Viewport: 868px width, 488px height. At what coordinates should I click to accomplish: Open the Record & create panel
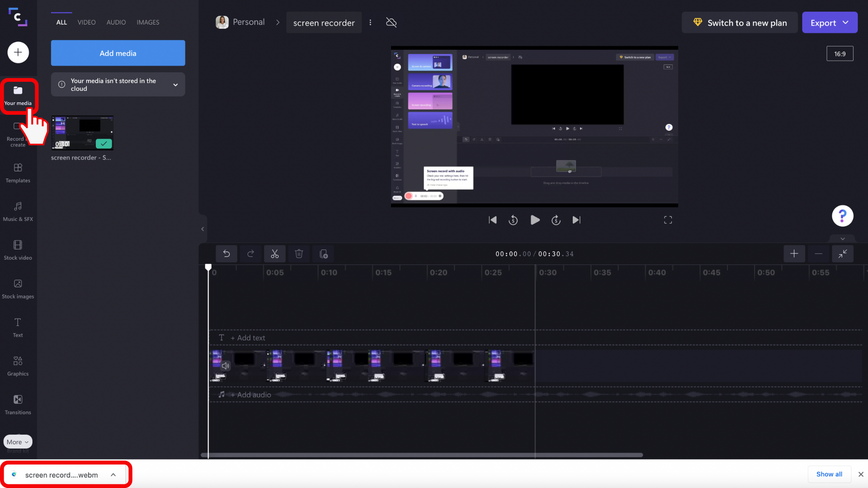tap(18, 133)
